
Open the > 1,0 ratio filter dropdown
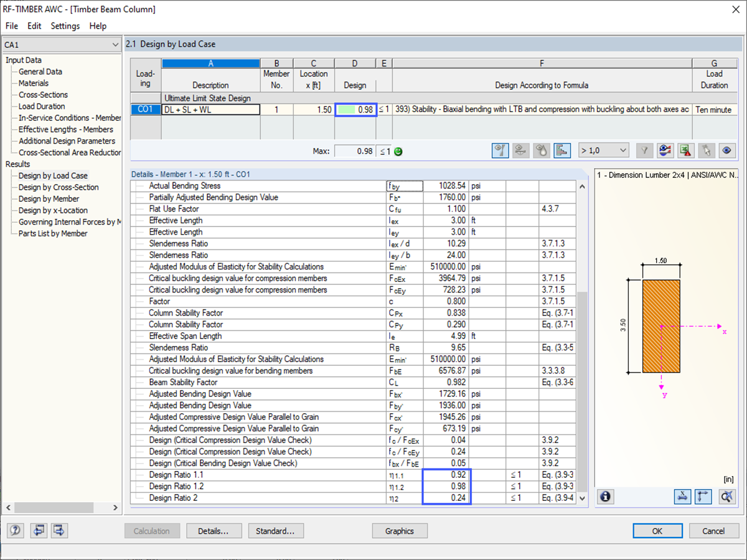coord(603,150)
